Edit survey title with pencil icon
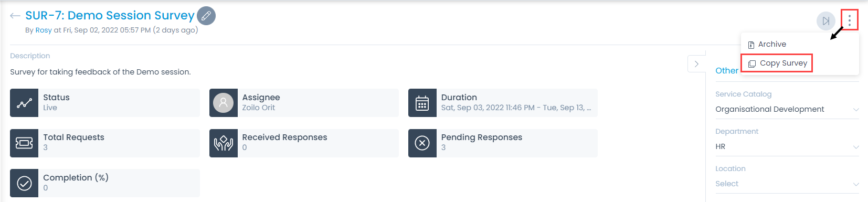 [206, 16]
